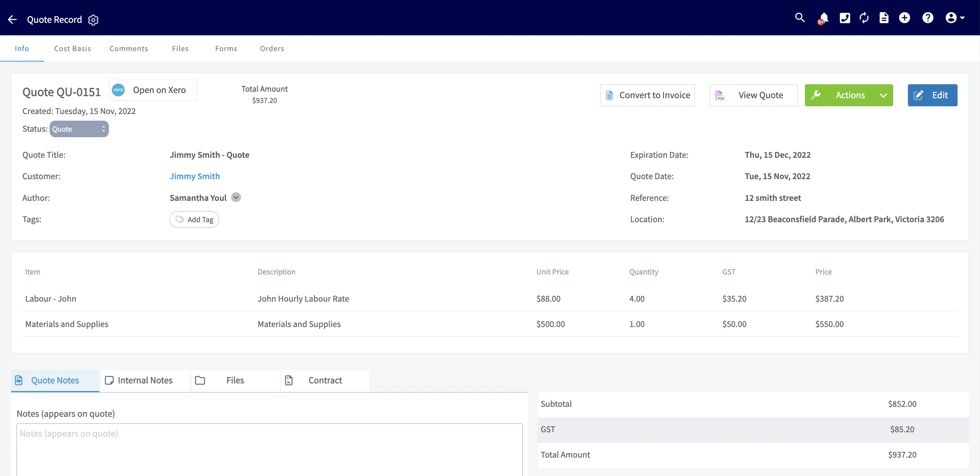Click the plus add-new icon
Viewport: 980px width, 476px height.
pos(904,18)
